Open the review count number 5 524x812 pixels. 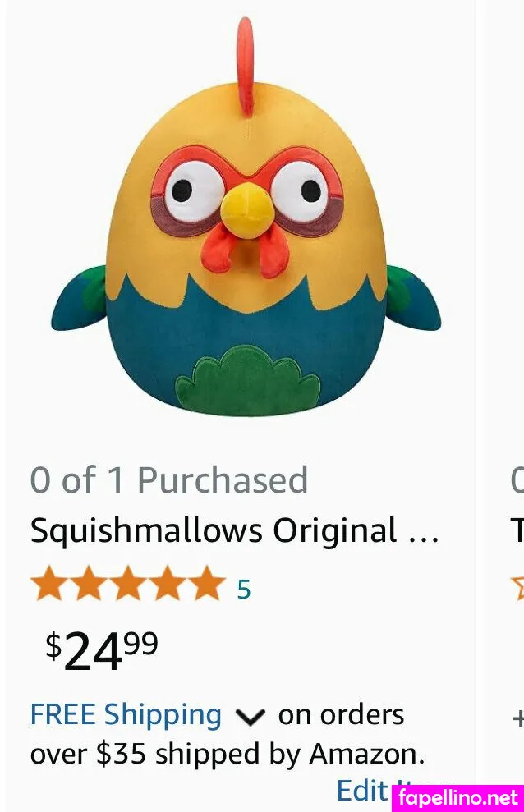244,590
